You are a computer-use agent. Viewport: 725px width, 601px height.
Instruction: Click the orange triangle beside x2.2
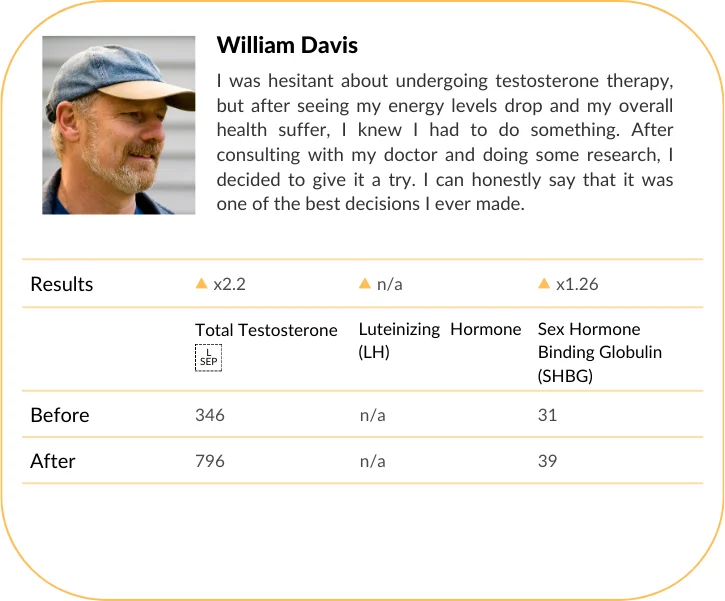click(202, 284)
